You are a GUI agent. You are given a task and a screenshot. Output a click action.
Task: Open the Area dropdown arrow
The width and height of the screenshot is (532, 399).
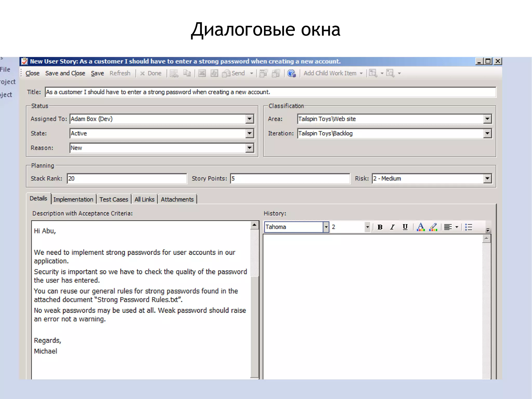[x=488, y=119]
